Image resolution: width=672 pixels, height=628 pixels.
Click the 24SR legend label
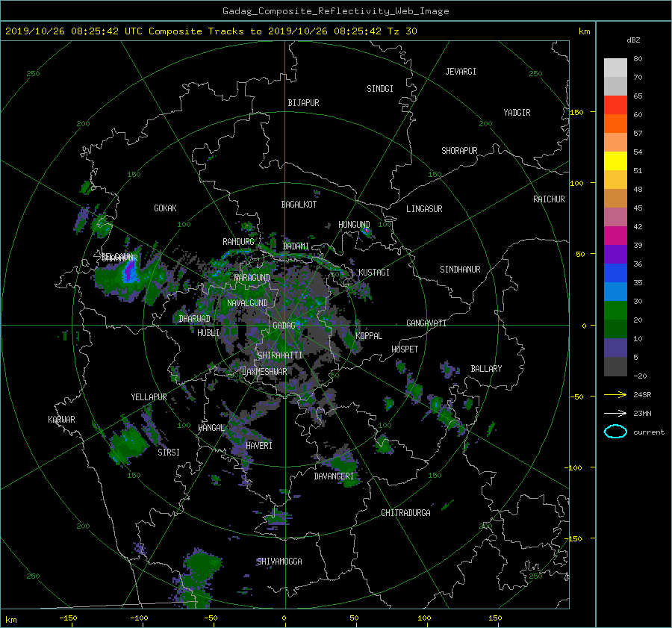(642, 394)
